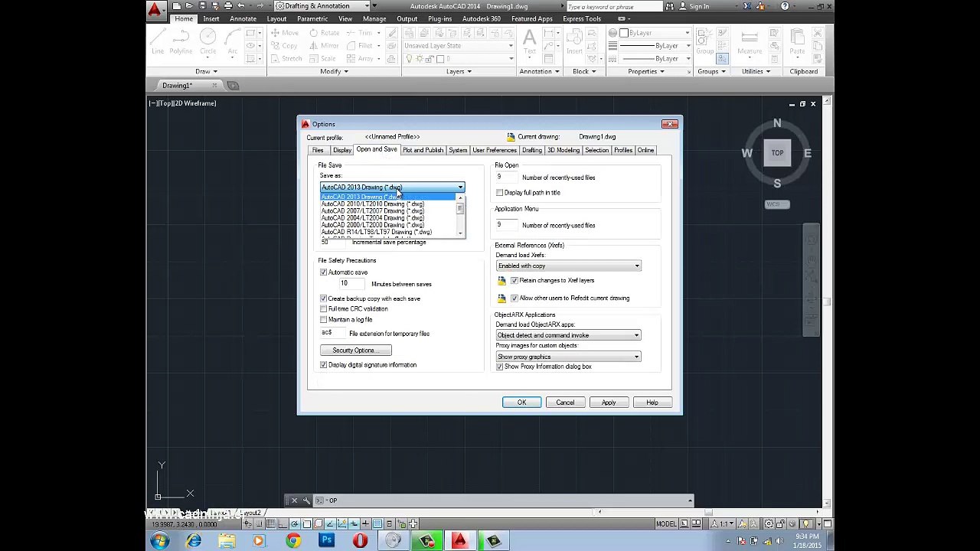Click the search keyword or phrase field
Screen dimensions: 980x551
point(614,6)
